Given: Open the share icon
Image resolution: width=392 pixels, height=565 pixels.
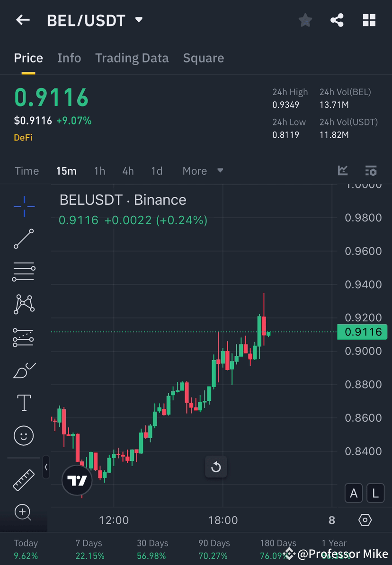Looking at the screenshot, I should pos(337,20).
